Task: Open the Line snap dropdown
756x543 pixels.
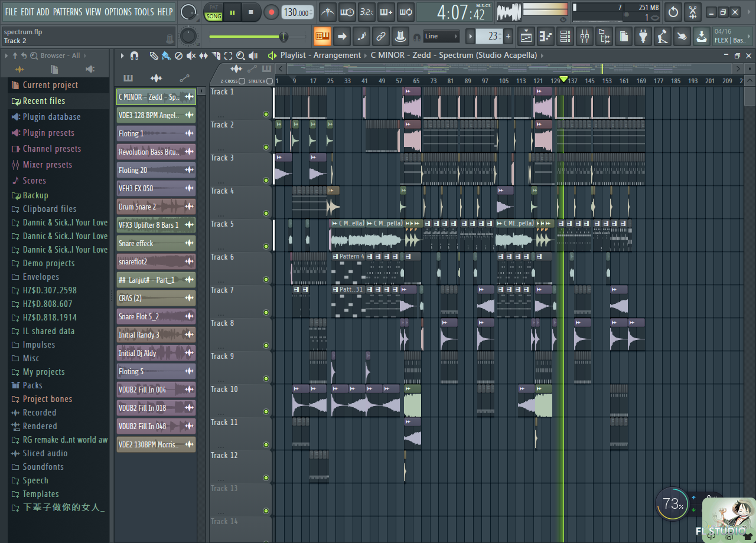Action: click(x=441, y=36)
